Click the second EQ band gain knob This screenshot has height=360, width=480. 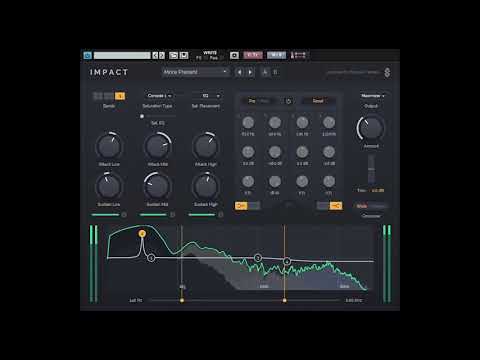point(275,152)
